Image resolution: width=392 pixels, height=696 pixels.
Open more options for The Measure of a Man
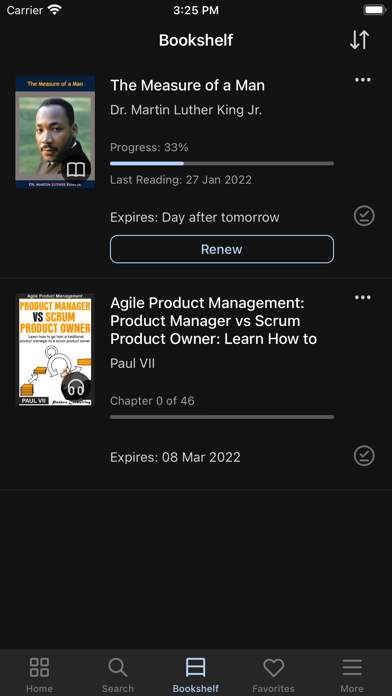click(363, 80)
